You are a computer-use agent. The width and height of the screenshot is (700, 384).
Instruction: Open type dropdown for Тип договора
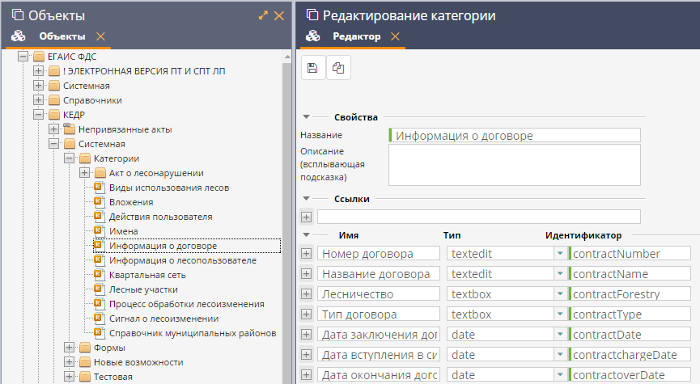[x=560, y=314]
